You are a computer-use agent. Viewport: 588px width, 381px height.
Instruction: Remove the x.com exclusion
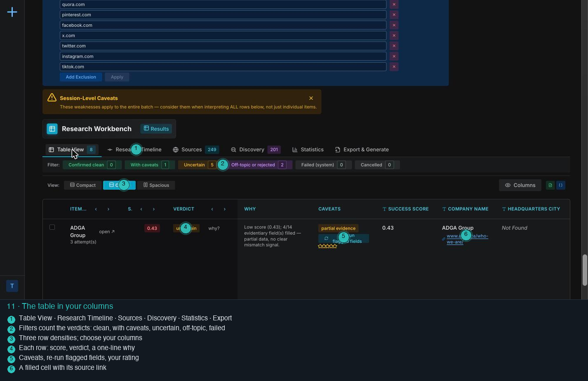click(394, 35)
